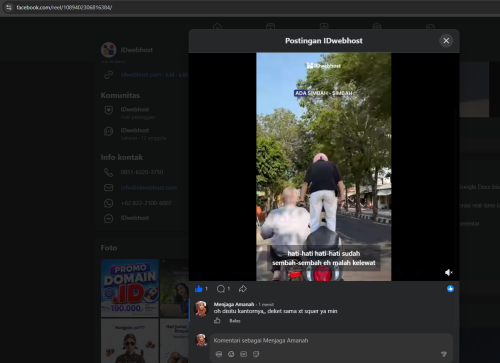This screenshot has height=363, width=500.
Task: Open photo thumbnail of woman beside promo
Action: (174, 288)
